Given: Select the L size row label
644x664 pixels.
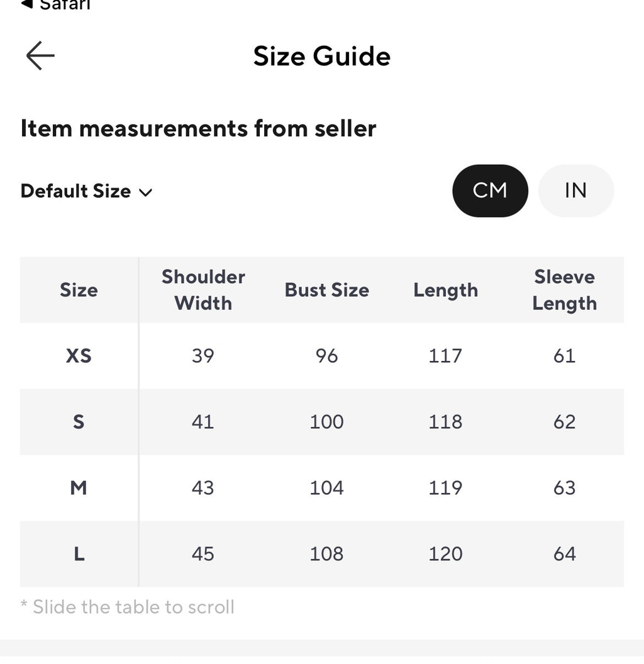Looking at the screenshot, I should tap(79, 554).
